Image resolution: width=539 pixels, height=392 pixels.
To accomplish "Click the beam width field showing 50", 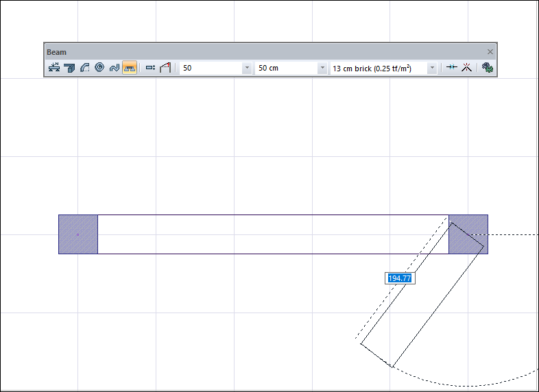I will (210, 69).
